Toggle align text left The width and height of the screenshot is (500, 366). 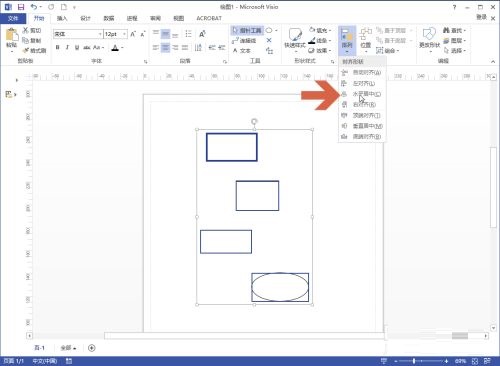coord(156,47)
